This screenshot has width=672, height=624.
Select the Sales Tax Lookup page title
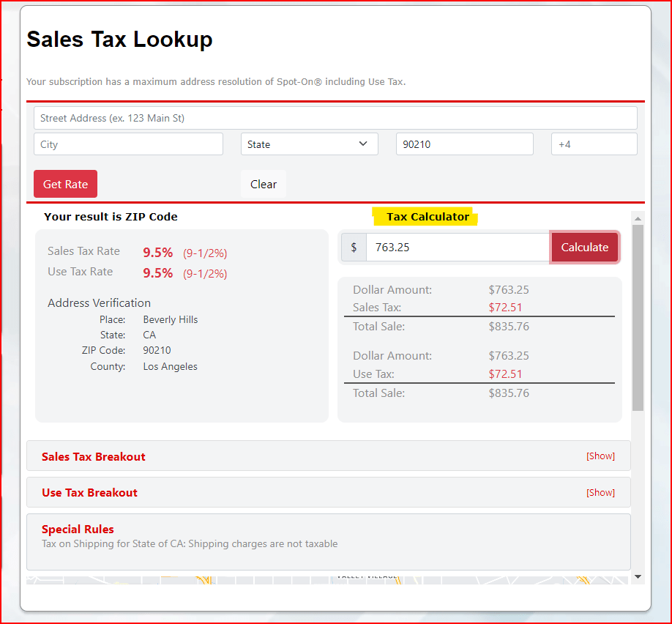coord(119,40)
